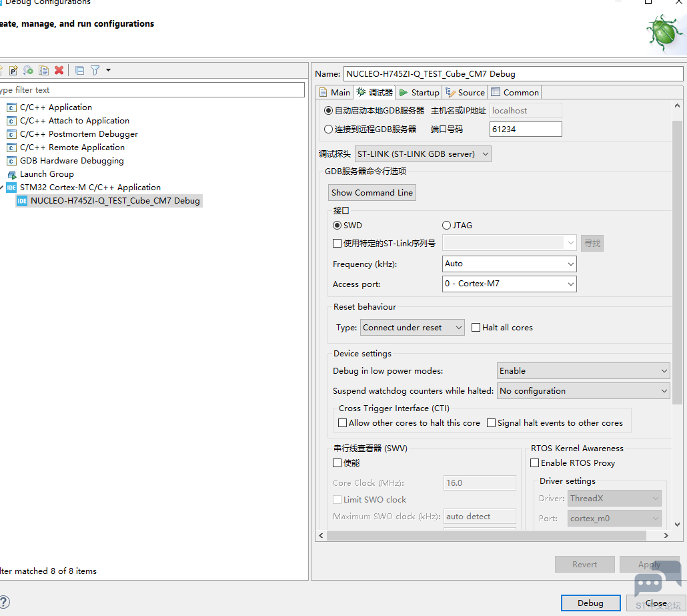Expand the Reset behaviour Type dropdown
This screenshot has width=687, height=616.
(x=412, y=328)
